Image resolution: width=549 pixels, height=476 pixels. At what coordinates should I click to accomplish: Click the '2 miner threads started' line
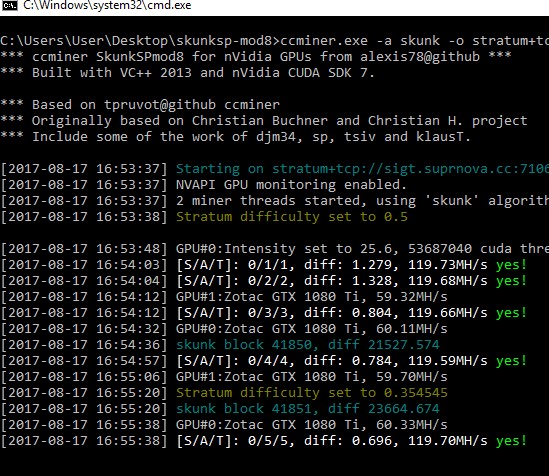(274, 201)
